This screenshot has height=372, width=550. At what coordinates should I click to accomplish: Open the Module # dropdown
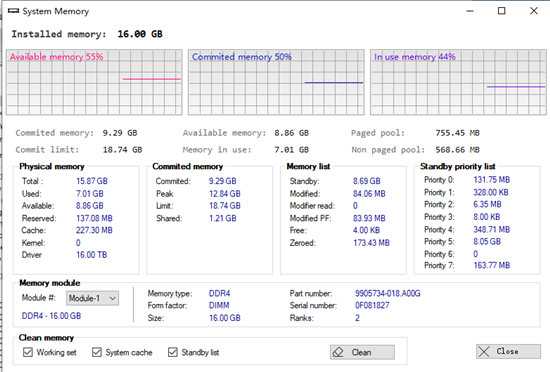point(92,298)
